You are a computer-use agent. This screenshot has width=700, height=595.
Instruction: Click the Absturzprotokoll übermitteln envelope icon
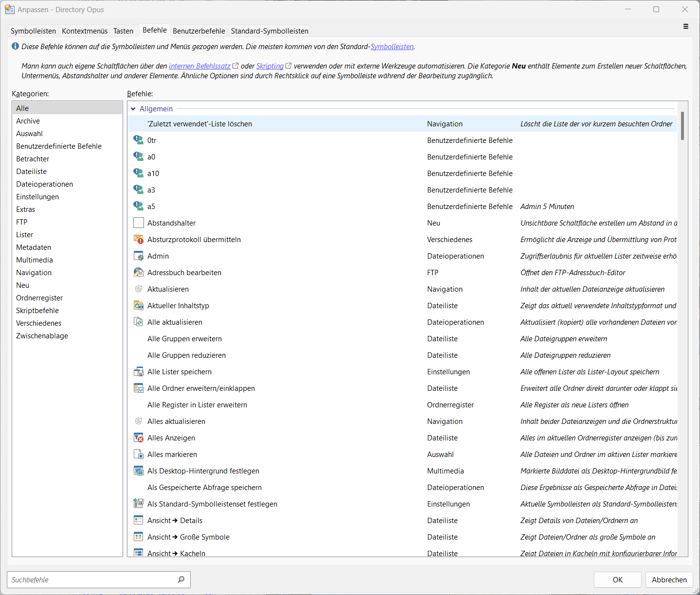pos(139,239)
